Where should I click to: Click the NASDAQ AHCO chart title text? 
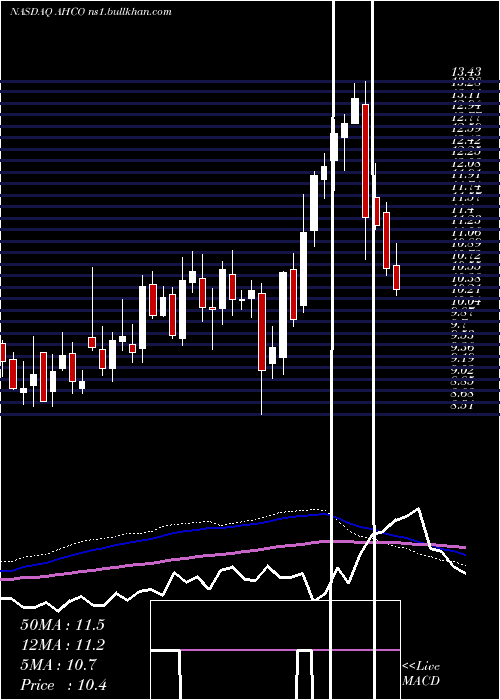91,12
